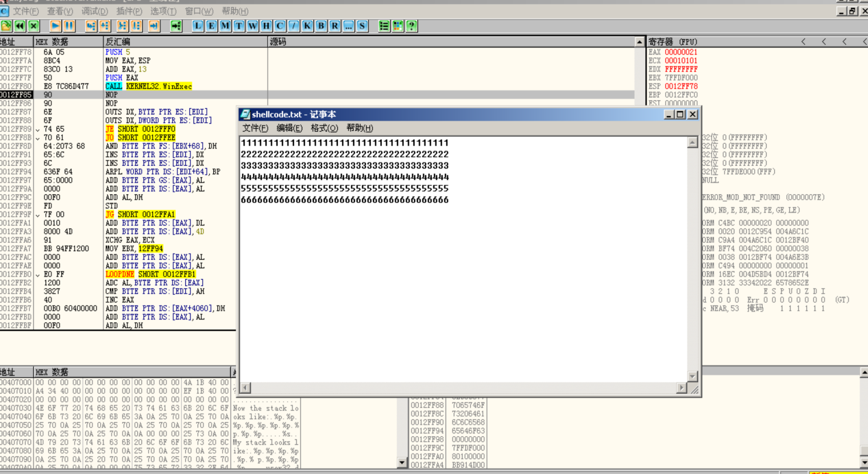This screenshot has height=474, width=868.
Task: Click the 寄存器 (FPU) registers header
Action: pos(673,42)
